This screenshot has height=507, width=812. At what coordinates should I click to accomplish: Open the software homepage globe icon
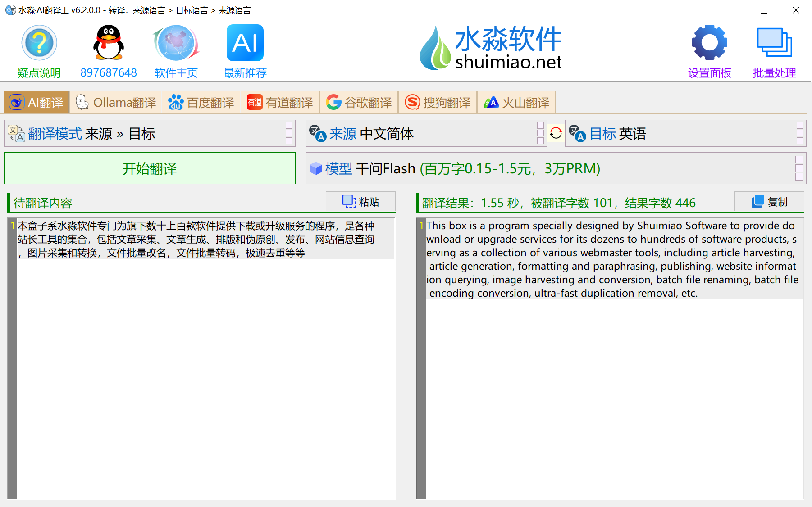point(176,43)
